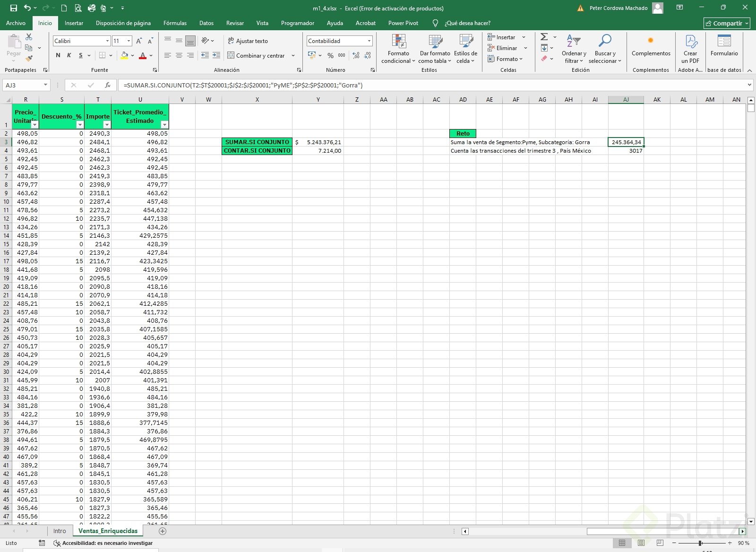Image resolution: width=756 pixels, height=552 pixels.
Task: Switch to the Intro sheet tab
Action: (60, 531)
